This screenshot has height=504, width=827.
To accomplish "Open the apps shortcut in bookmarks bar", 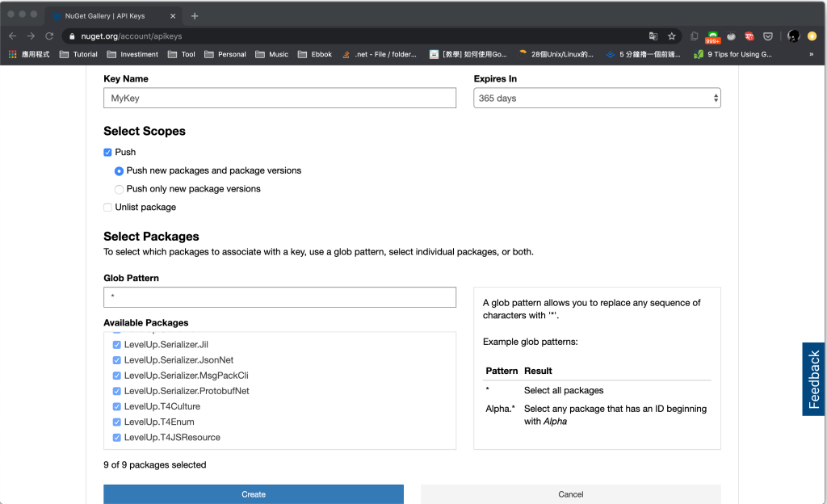I will [x=29, y=54].
